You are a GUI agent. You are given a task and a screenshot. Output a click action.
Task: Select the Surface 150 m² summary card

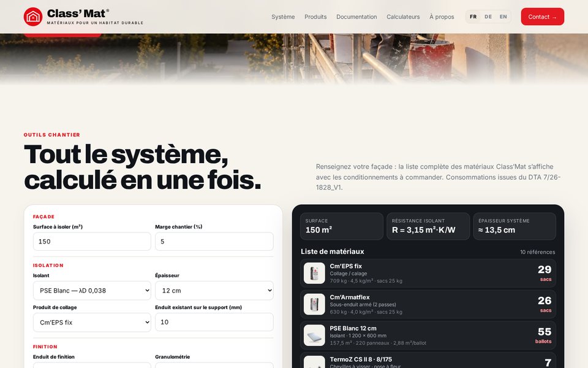(342, 226)
